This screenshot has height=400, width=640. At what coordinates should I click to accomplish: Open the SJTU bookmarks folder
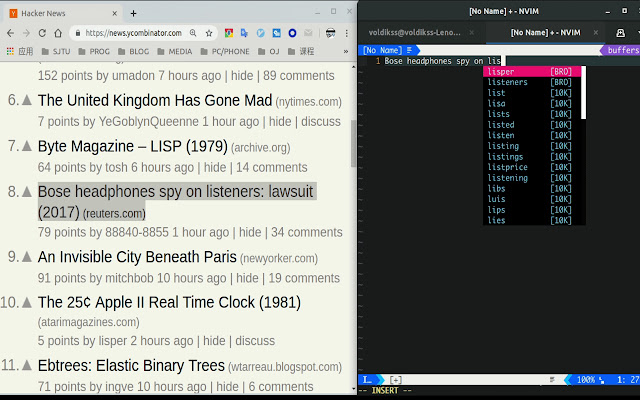(57, 50)
